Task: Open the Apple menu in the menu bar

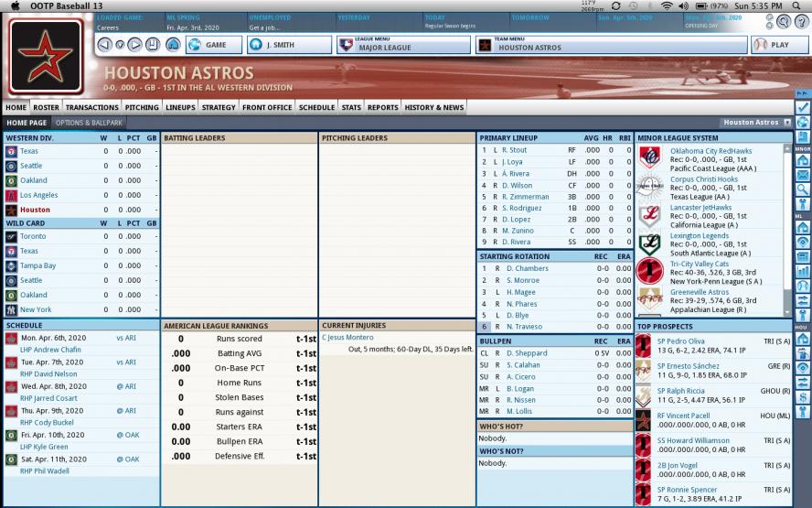Action: point(15,5)
